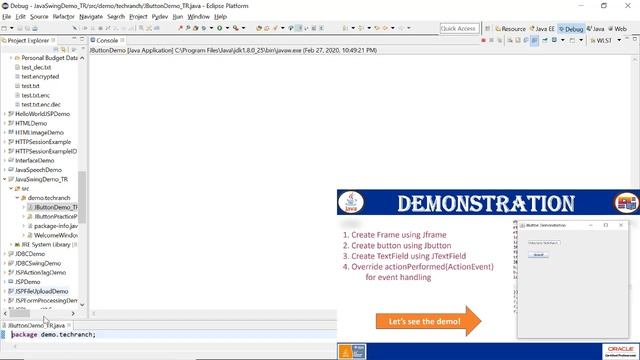Open the Refactor menu

(63, 17)
